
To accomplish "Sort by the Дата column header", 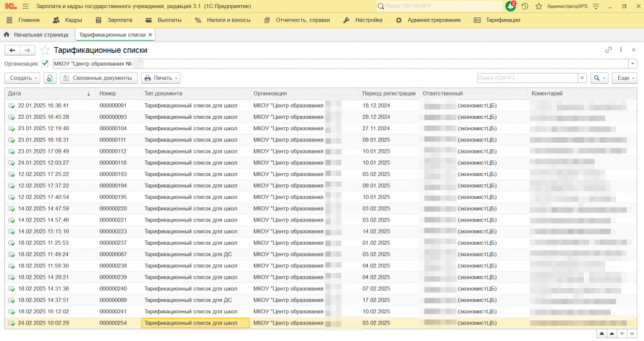I will click(50, 94).
